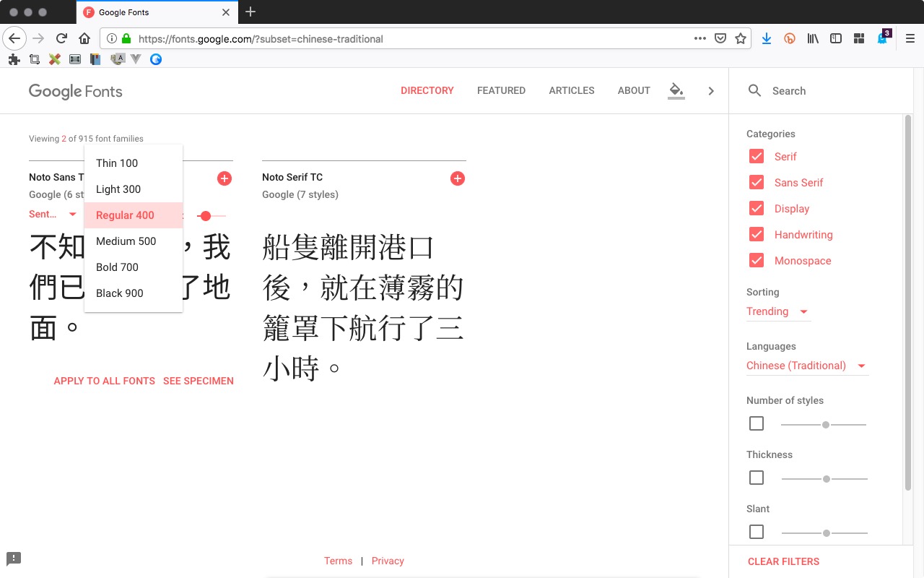Screen dimensions: 924x578
Task: Bookmark this page with the star icon
Action: (x=741, y=39)
